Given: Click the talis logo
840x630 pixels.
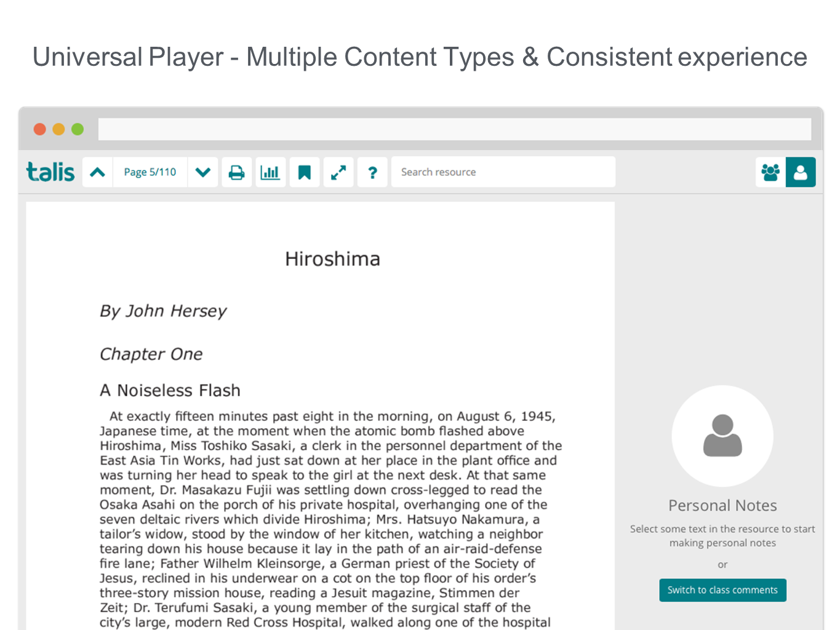Looking at the screenshot, I should tap(50, 172).
